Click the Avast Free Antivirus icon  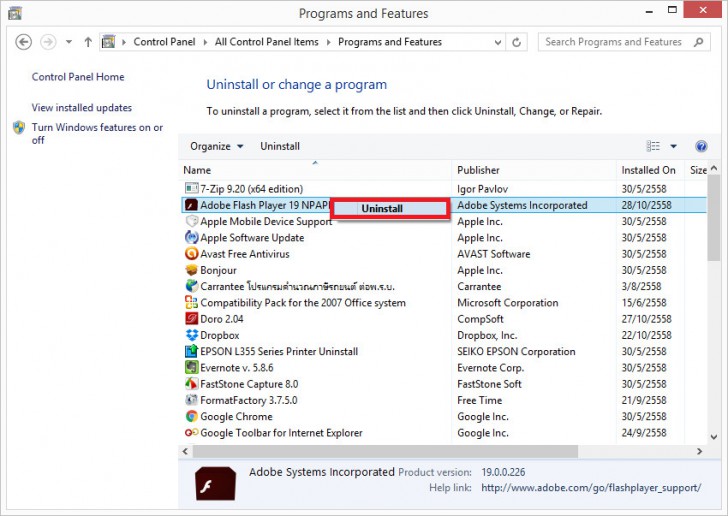tap(191, 254)
